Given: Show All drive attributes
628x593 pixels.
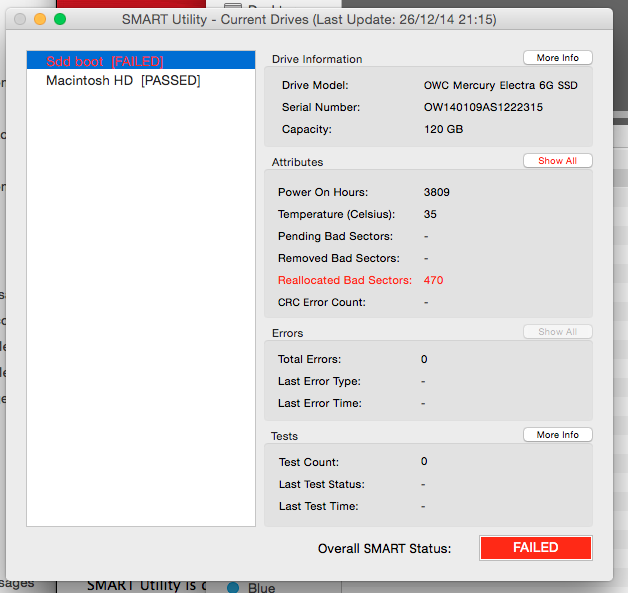Looking at the screenshot, I should pos(558,161).
